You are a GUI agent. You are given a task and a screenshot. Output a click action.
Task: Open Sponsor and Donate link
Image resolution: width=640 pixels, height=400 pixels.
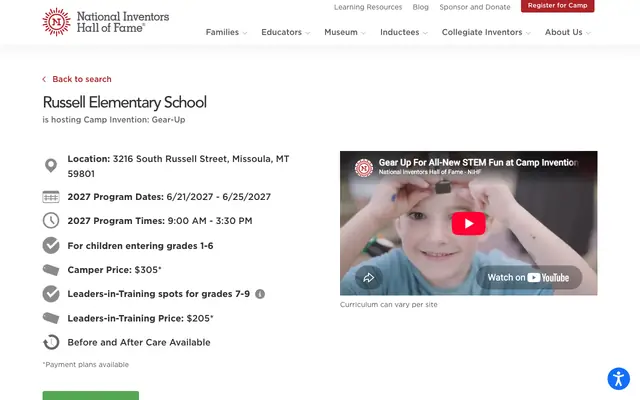click(475, 7)
